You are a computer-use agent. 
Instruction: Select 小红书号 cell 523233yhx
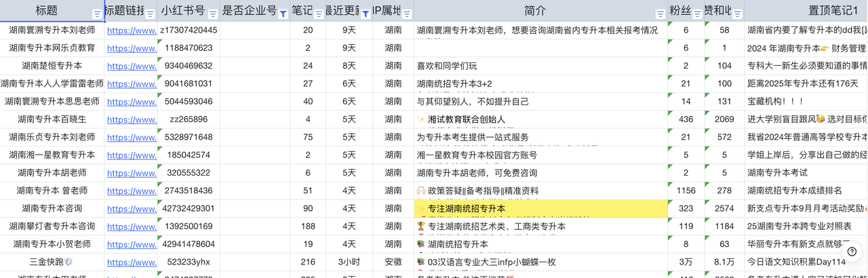tap(189, 262)
